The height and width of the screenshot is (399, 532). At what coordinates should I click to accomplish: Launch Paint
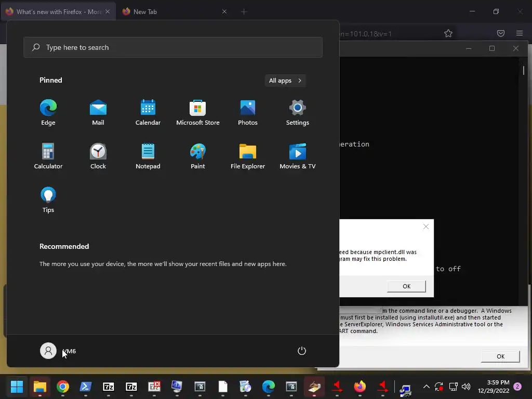point(198,156)
